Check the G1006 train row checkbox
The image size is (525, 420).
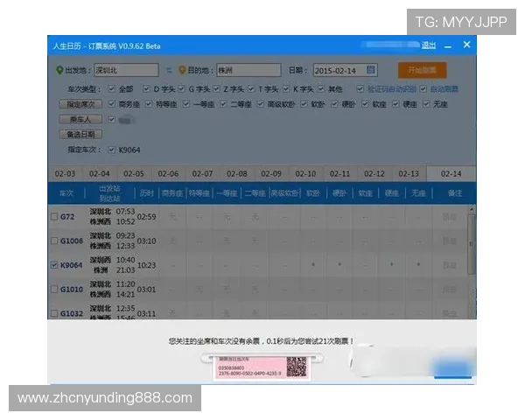[x=54, y=241]
